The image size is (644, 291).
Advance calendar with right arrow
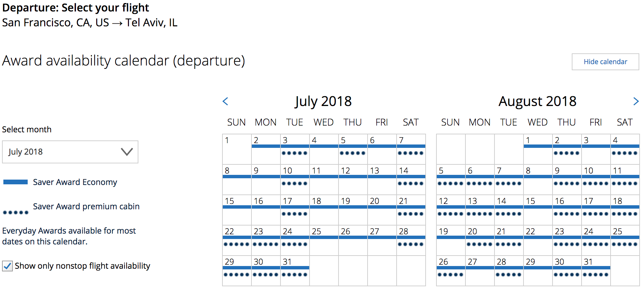[x=636, y=101]
